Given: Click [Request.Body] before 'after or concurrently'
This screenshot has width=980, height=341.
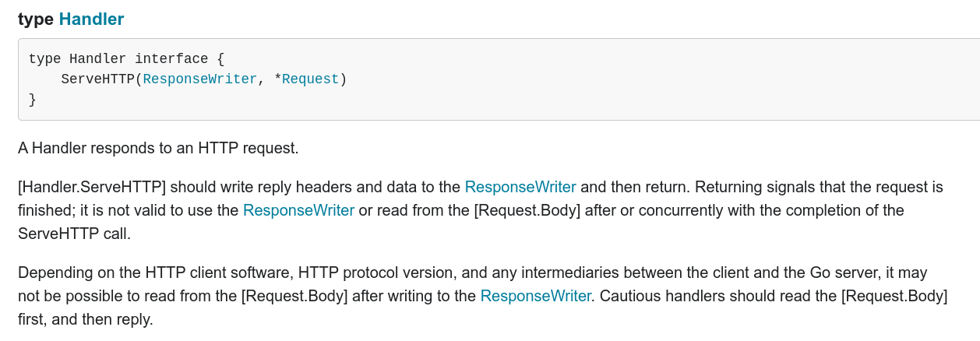Looking at the screenshot, I should [527, 210].
